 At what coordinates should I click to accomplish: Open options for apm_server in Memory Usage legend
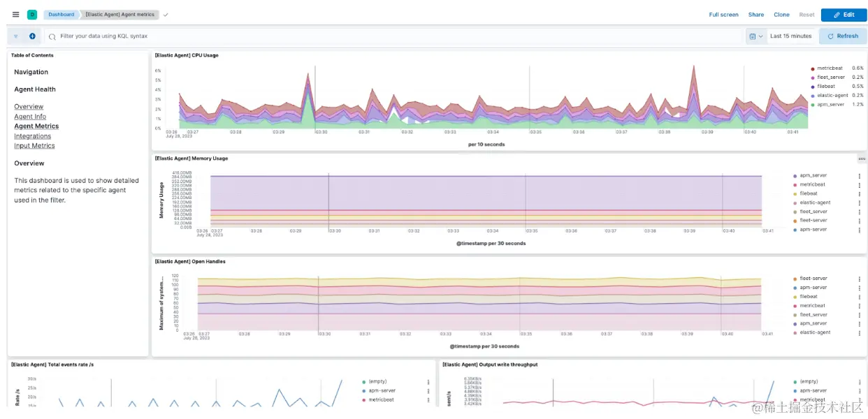[860, 176]
